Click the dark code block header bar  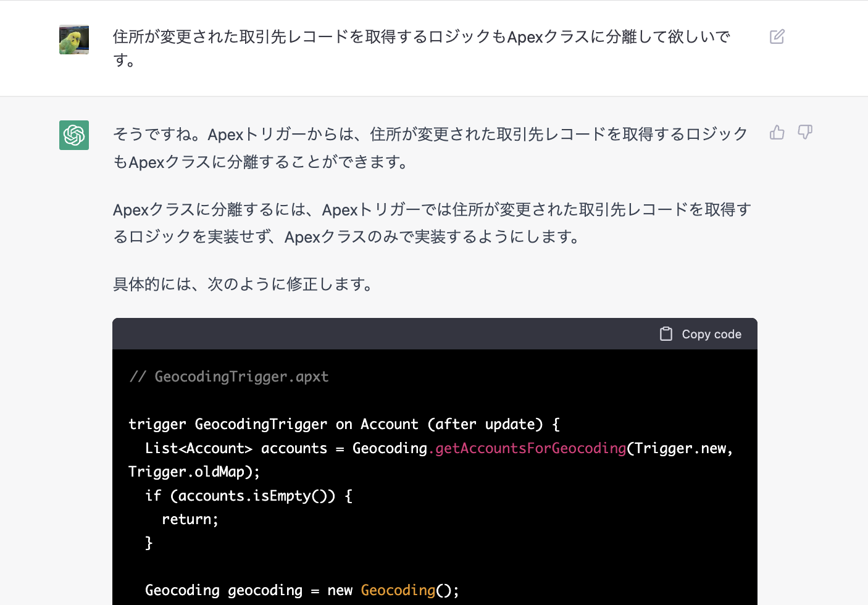point(435,334)
